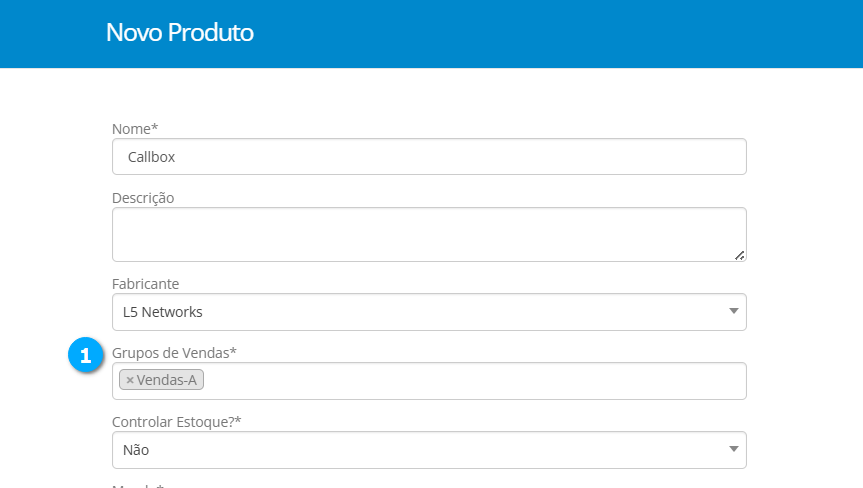Click the Novo Produto page title
863x488 pixels.
[180, 33]
